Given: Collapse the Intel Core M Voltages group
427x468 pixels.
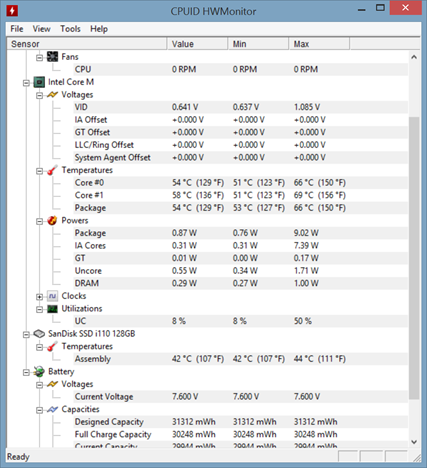Looking at the screenshot, I should pos(39,96).
